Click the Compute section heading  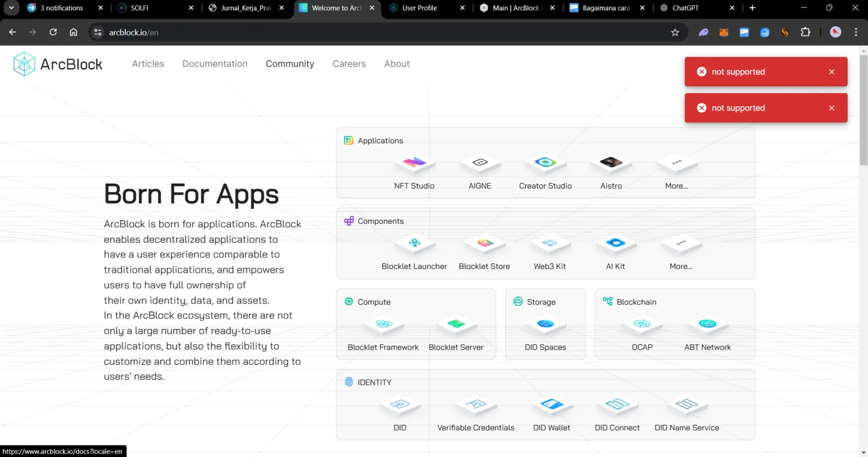[x=374, y=302]
